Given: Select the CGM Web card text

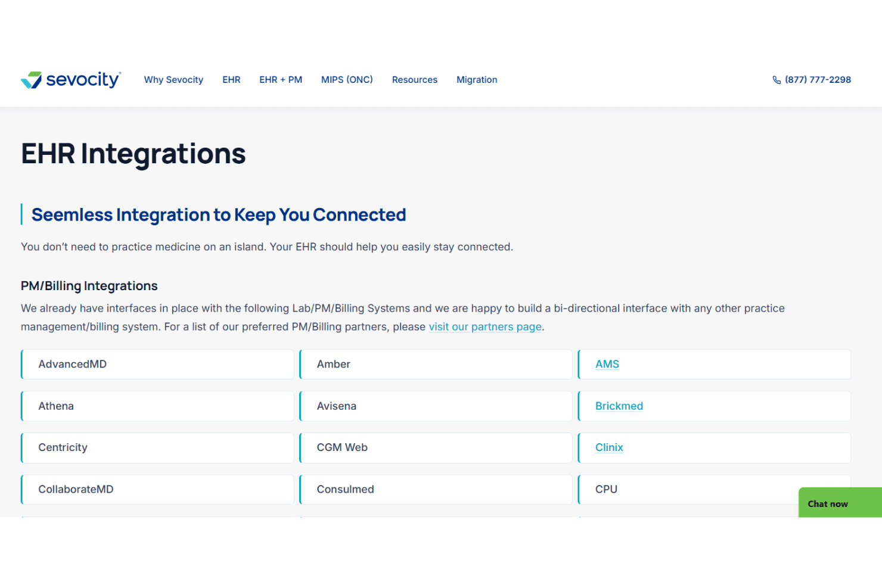Looking at the screenshot, I should [342, 447].
